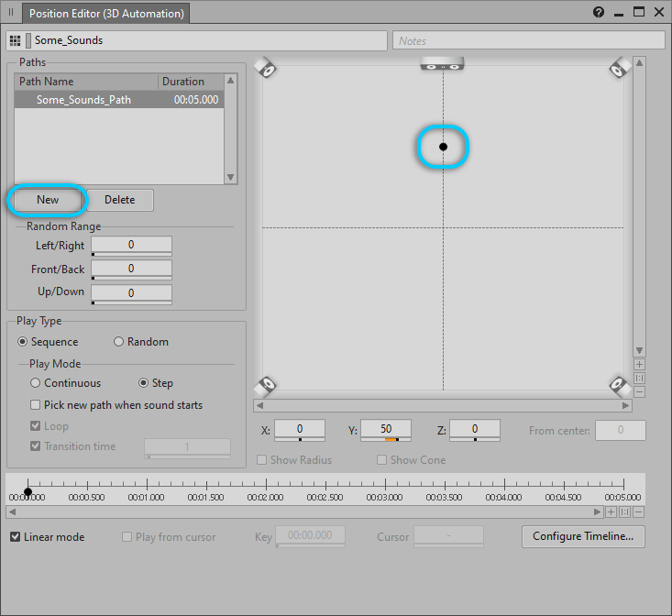Image resolution: width=672 pixels, height=616 pixels.
Task: Click the Left/Right random range slider
Action: (x=131, y=246)
